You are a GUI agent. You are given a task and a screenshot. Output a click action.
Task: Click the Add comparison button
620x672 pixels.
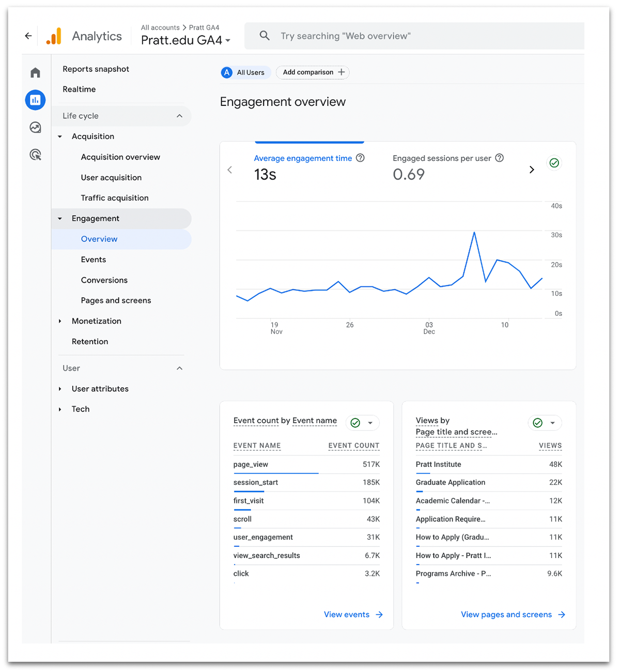coord(313,72)
